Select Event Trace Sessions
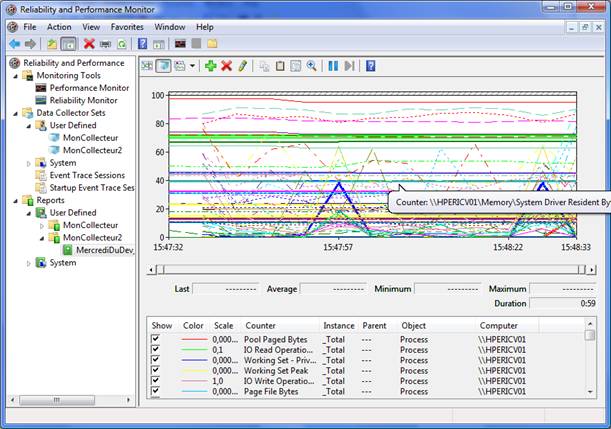This screenshot has width=611, height=429. (x=87, y=175)
